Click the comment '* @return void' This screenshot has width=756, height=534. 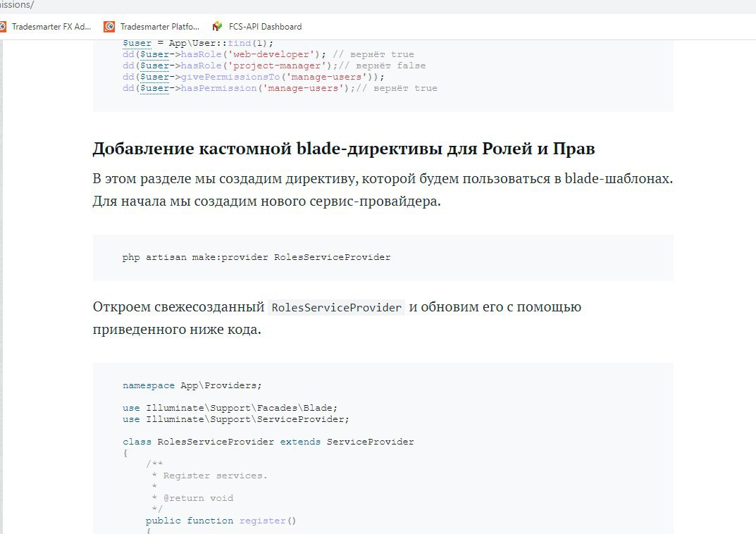click(192, 498)
